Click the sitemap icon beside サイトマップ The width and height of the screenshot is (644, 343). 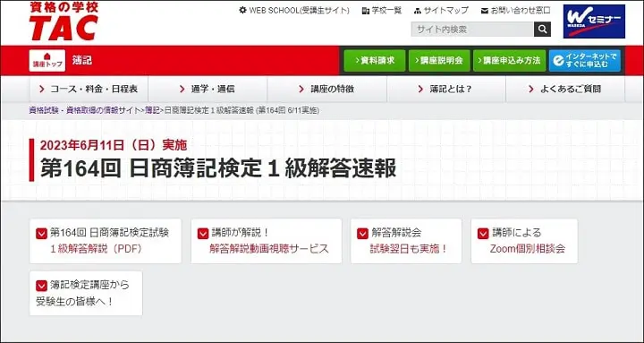pos(418,11)
